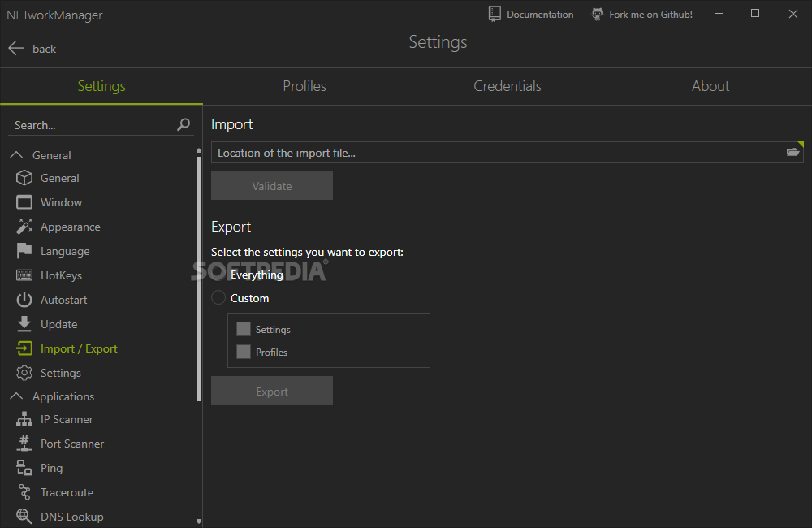Click the Update download icon
Viewport: 812px width, 528px height.
click(24, 324)
